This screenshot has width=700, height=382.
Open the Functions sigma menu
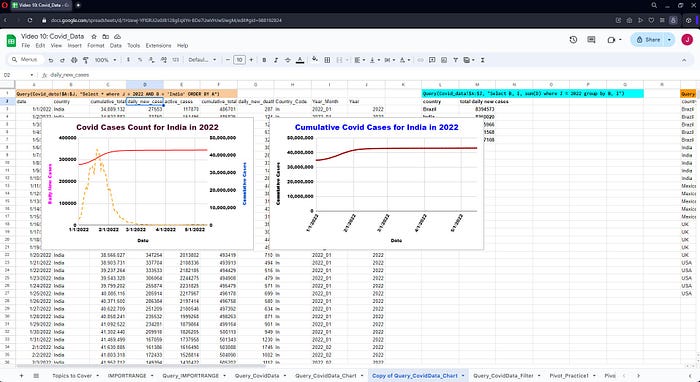pyautogui.click(x=483, y=60)
